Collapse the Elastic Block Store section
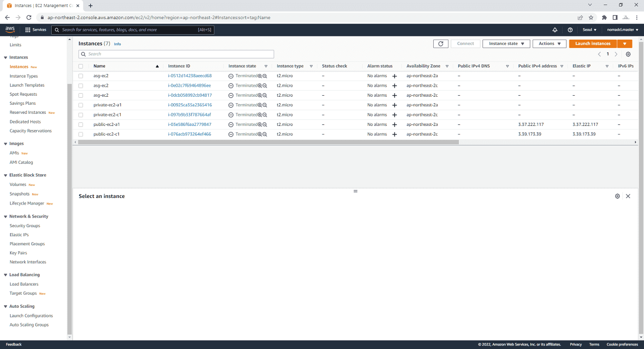 click(6, 175)
